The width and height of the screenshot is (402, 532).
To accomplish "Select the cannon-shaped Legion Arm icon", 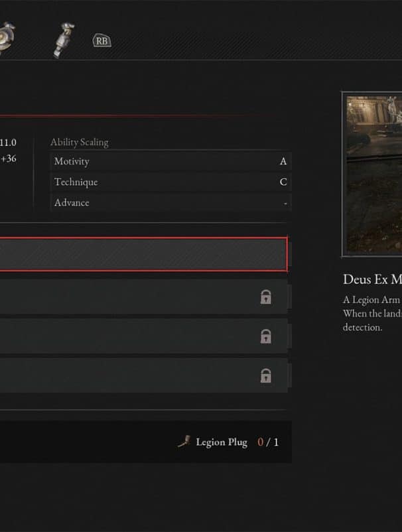I will pyautogui.click(x=64, y=40).
